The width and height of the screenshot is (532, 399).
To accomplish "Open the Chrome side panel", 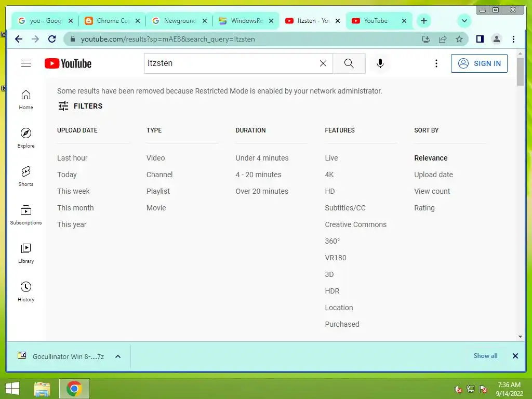I will click(480, 39).
